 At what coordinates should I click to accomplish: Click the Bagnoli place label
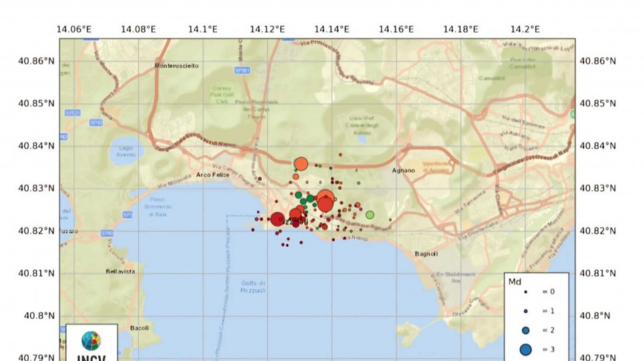click(426, 254)
